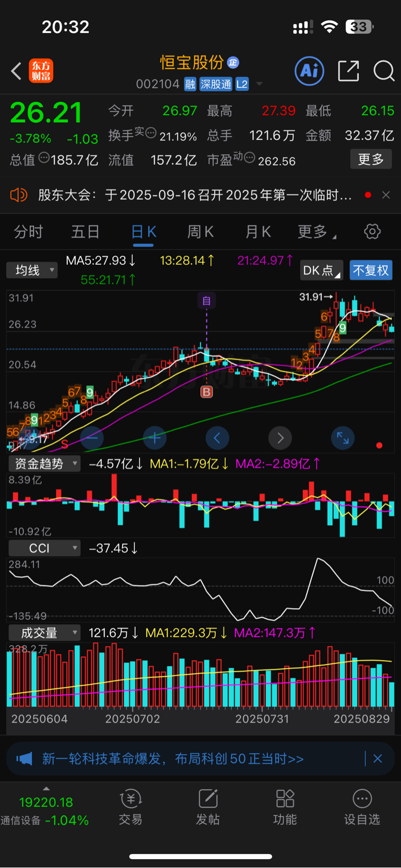Open the 交易 trade icon

tap(131, 807)
